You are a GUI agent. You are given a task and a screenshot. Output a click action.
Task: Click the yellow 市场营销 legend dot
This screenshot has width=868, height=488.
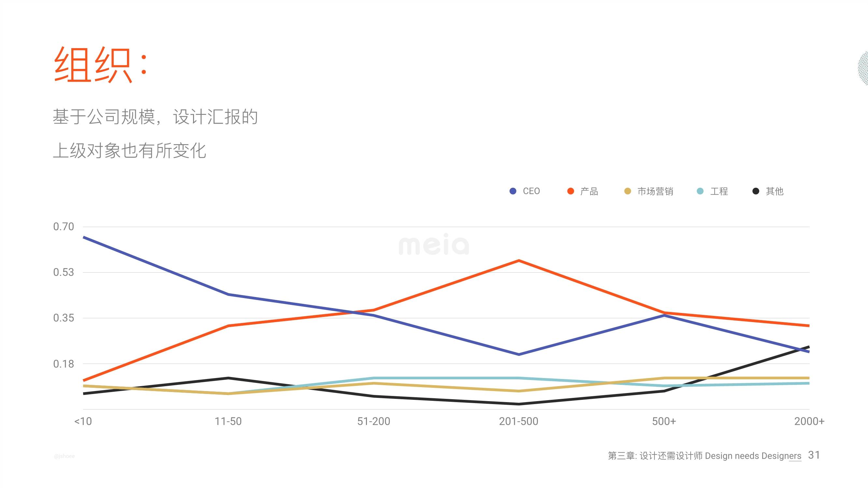(627, 191)
